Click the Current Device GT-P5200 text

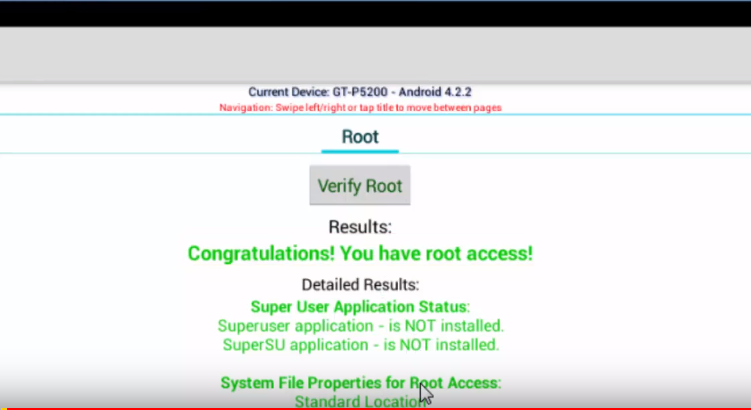point(360,92)
